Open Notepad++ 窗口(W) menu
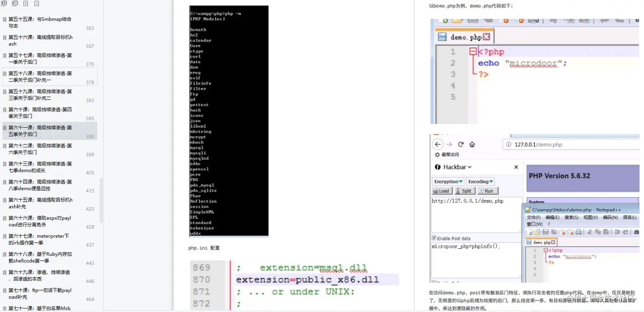The height and width of the screenshot is (312, 644). point(535,224)
